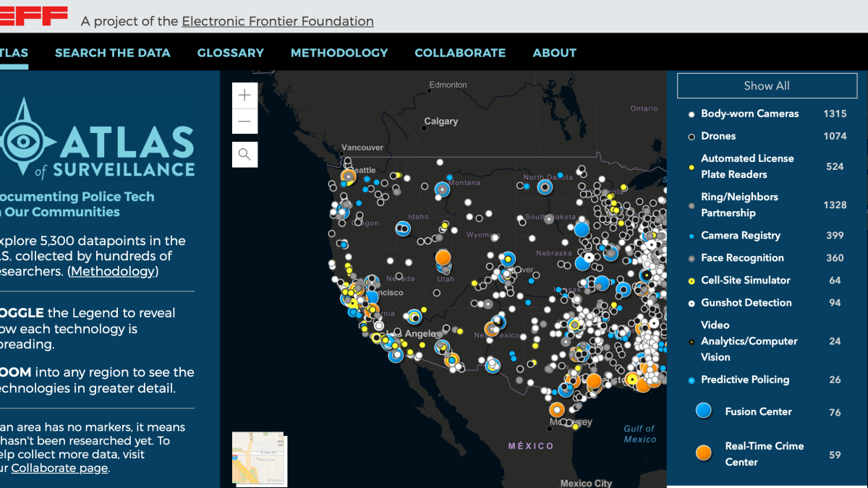Image resolution: width=868 pixels, height=488 pixels.
Task: Open the Search the Data tab
Action: [113, 53]
